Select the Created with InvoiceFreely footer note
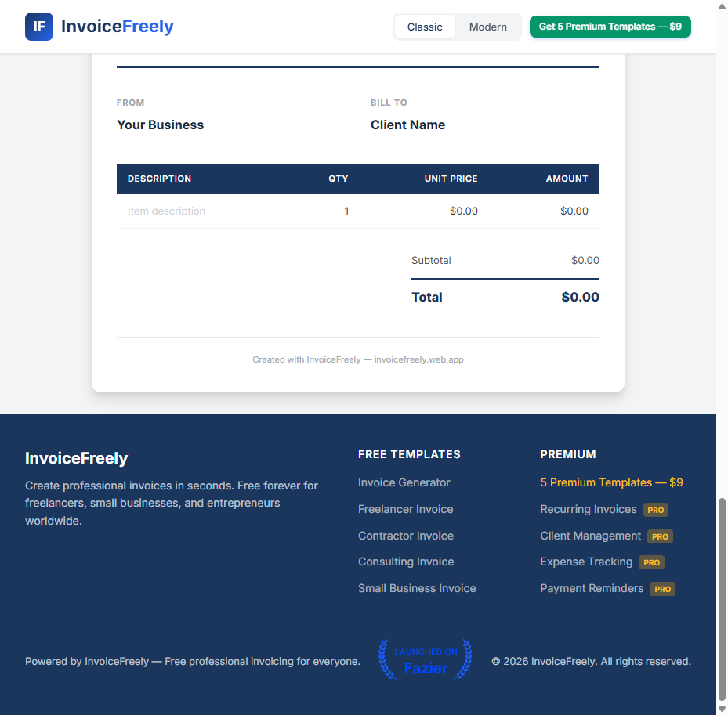 tap(358, 359)
